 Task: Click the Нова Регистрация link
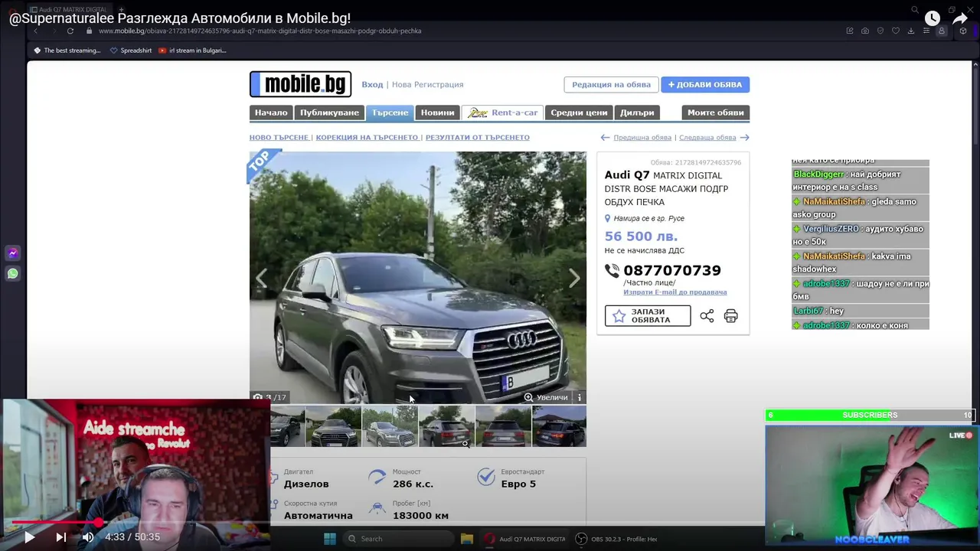tap(427, 84)
